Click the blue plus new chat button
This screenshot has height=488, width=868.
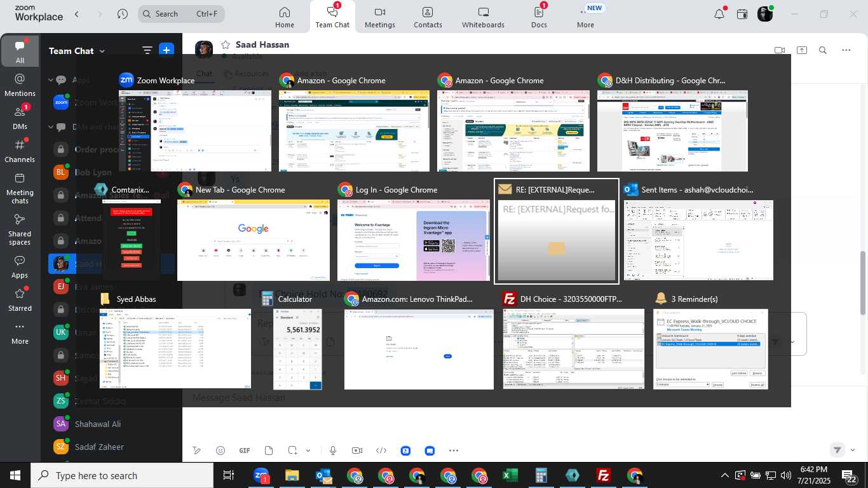pyautogui.click(x=166, y=50)
